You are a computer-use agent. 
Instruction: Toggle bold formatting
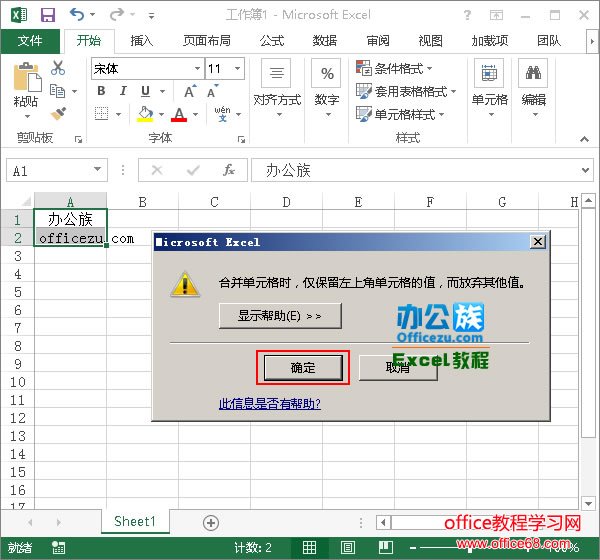click(x=101, y=91)
